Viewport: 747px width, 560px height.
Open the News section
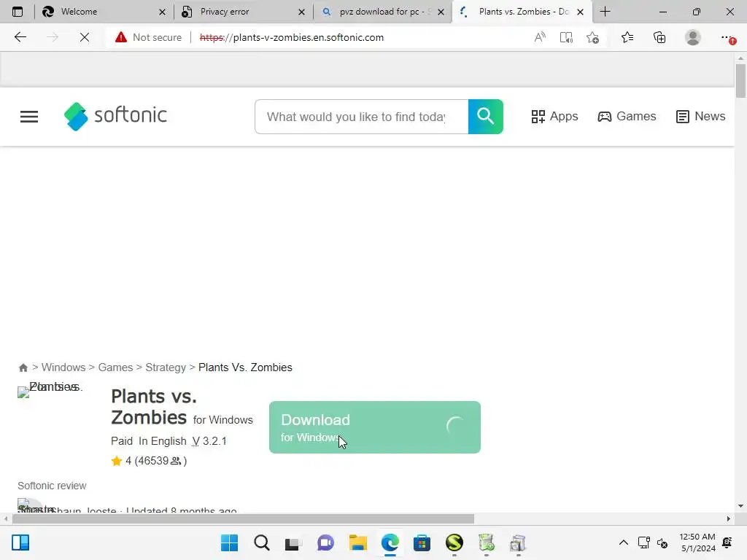point(701,116)
